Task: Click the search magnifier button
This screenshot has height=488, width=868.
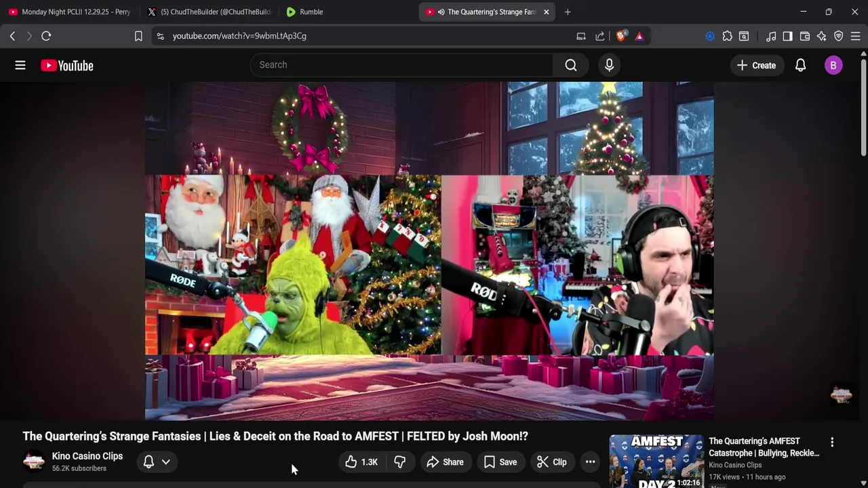Action: [x=571, y=65]
